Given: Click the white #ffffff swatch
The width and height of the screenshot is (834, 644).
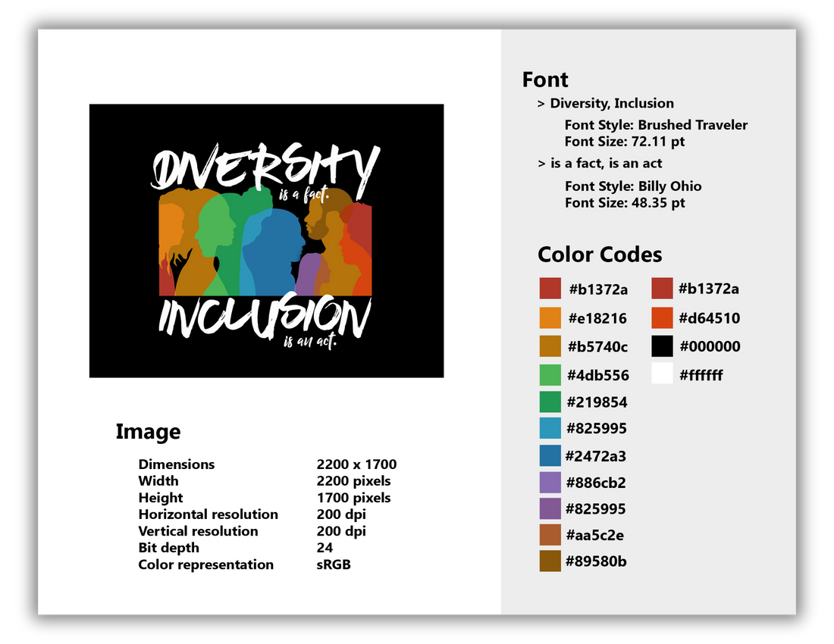Looking at the screenshot, I should [x=662, y=374].
